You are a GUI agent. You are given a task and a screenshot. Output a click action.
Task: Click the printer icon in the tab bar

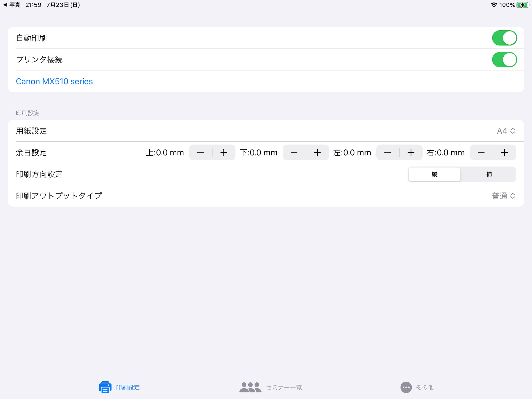click(105, 387)
